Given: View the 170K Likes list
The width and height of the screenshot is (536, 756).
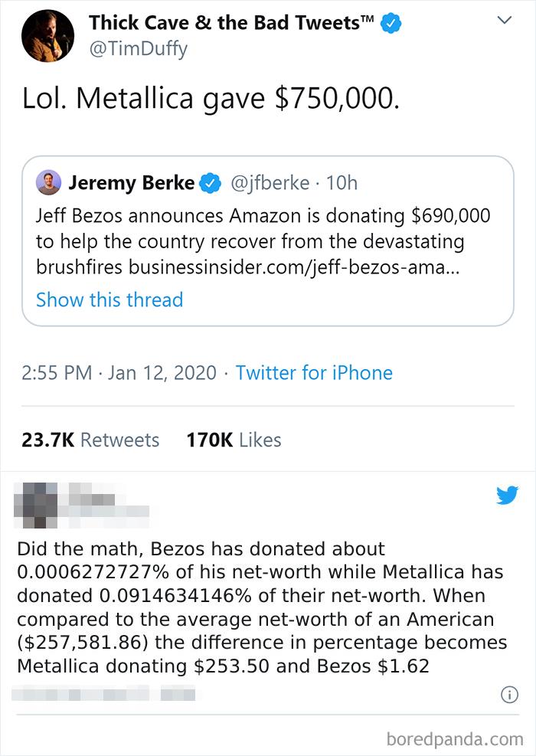Looking at the screenshot, I should coord(235,440).
